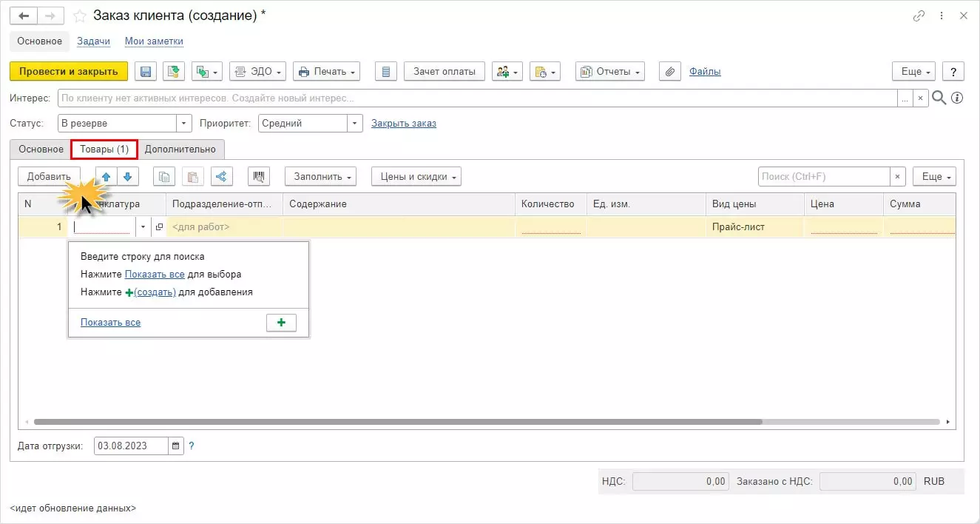Image resolution: width=980 pixels, height=524 pixels.
Task: Click the Дата отгрузки date field
Action: click(132, 446)
